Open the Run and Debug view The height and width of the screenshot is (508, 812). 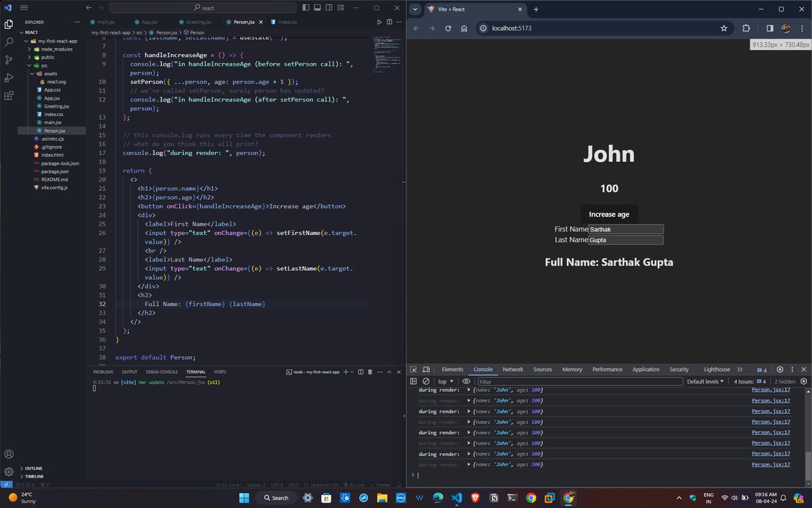(9, 78)
